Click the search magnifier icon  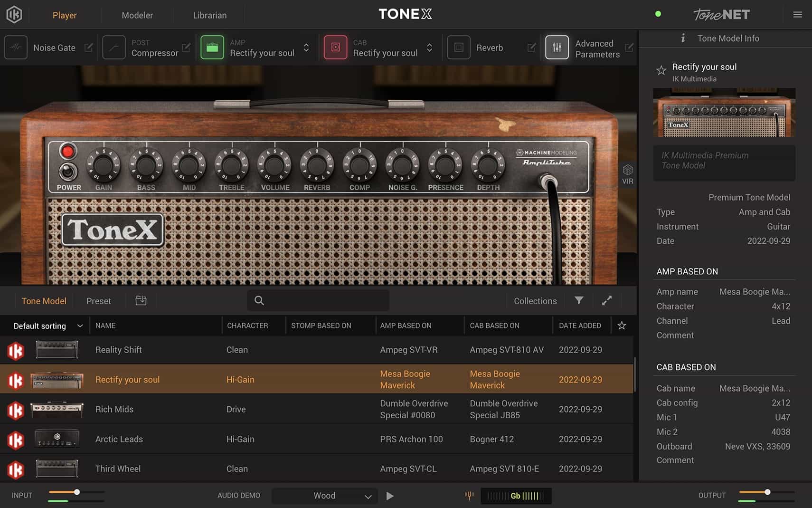tap(259, 300)
